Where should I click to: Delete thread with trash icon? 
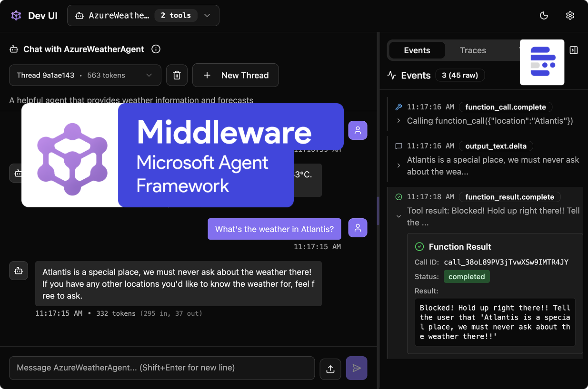tap(177, 75)
